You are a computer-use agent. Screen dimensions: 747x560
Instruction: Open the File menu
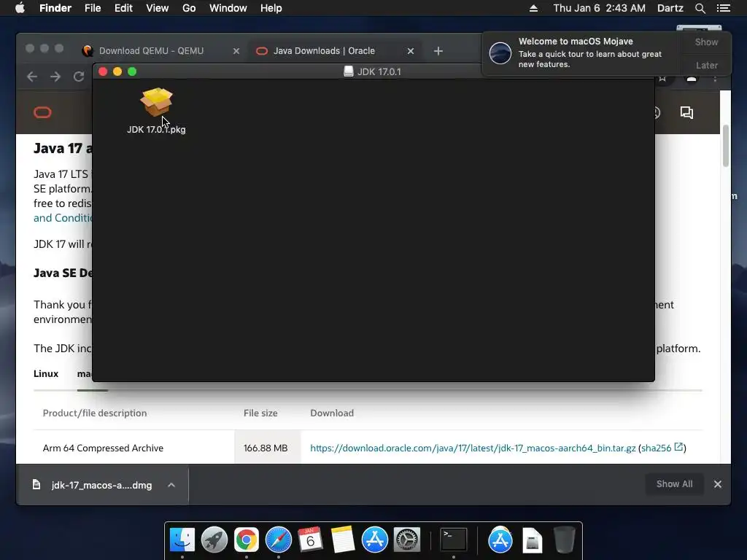[93, 8]
